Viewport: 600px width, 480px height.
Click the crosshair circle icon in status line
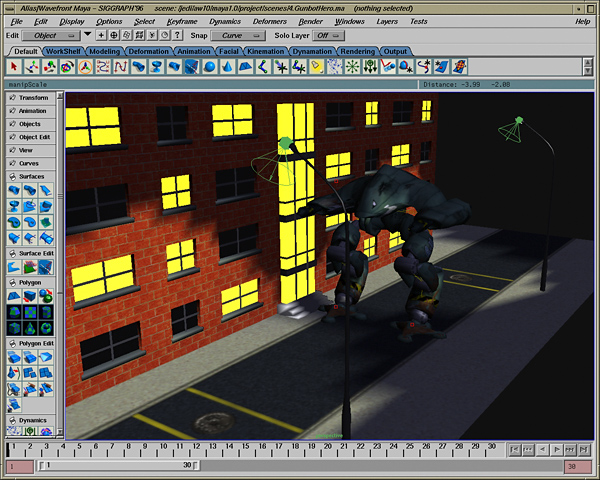(x=114, y=36)
